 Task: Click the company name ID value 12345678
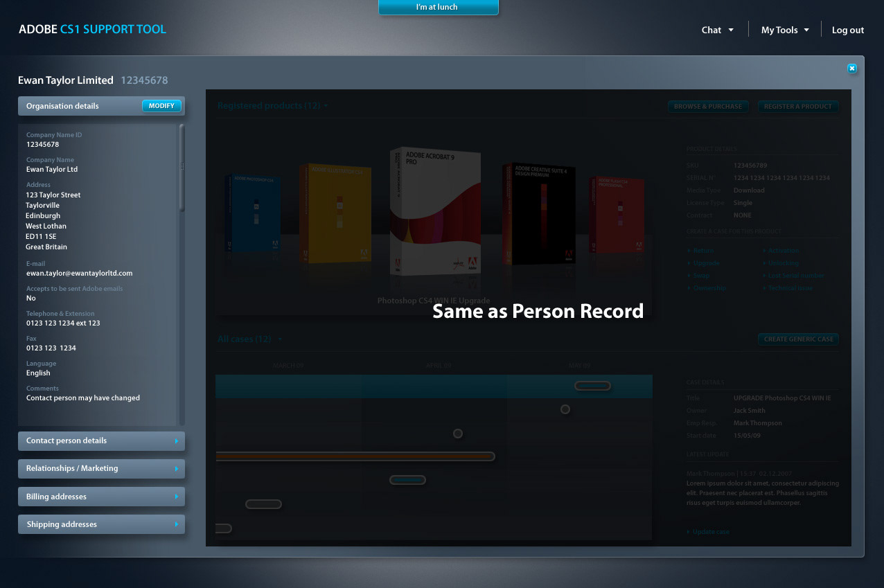(42, 145)
